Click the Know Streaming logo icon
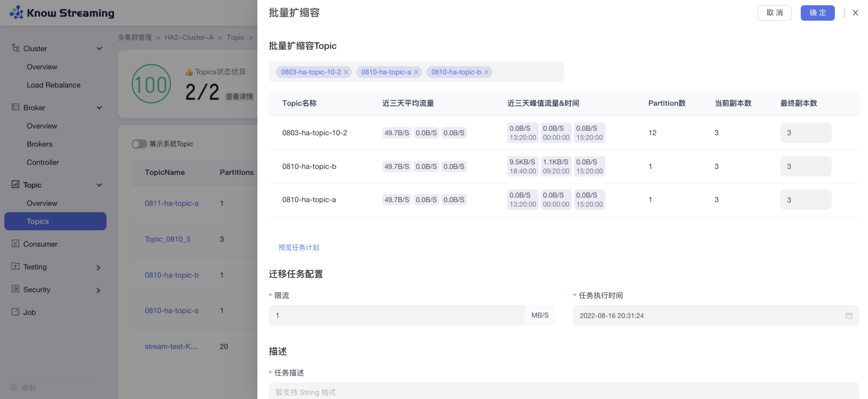 (x=16, y=13)
